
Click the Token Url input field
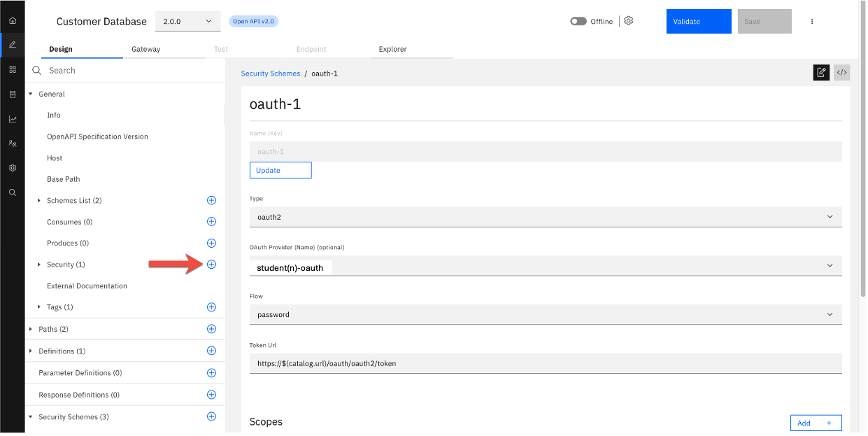[x=545, y=363]
